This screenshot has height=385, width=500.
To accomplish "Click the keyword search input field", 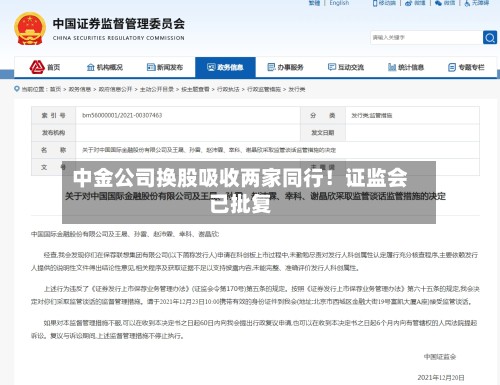I will point(427,37).
